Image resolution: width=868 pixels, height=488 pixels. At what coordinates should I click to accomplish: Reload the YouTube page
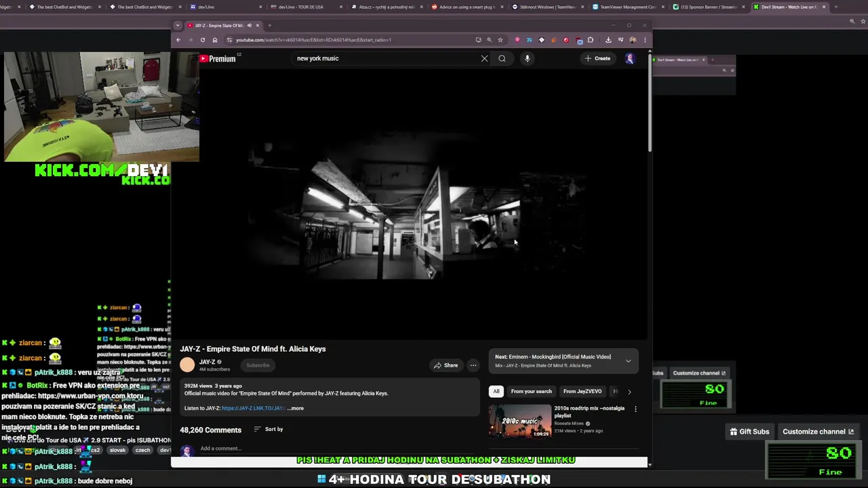click(x=202, y=40)
